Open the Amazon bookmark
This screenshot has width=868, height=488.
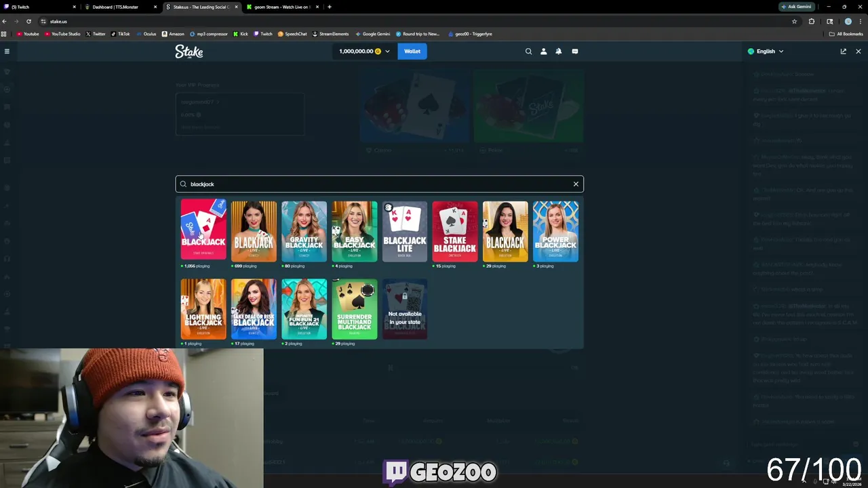tap(173, 34)
